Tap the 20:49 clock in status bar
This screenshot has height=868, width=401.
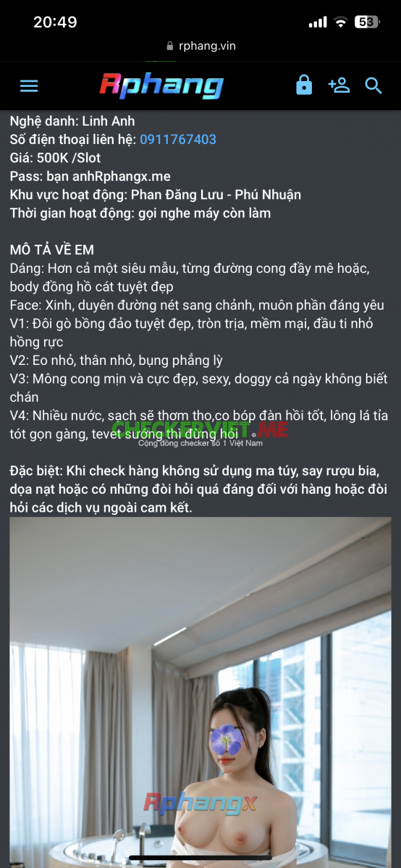[55, 22]
